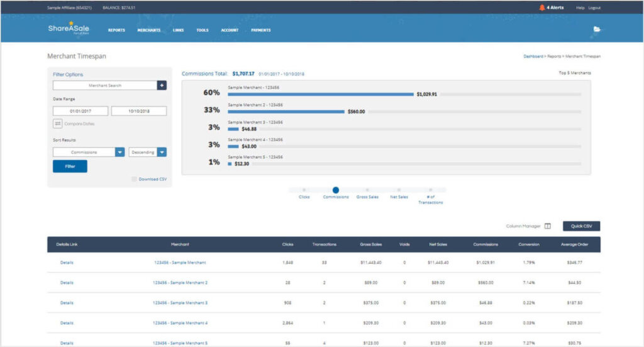644x347 pixels.
Task: Go to Dashboard breadcrumb link
Action: point(533,56)
